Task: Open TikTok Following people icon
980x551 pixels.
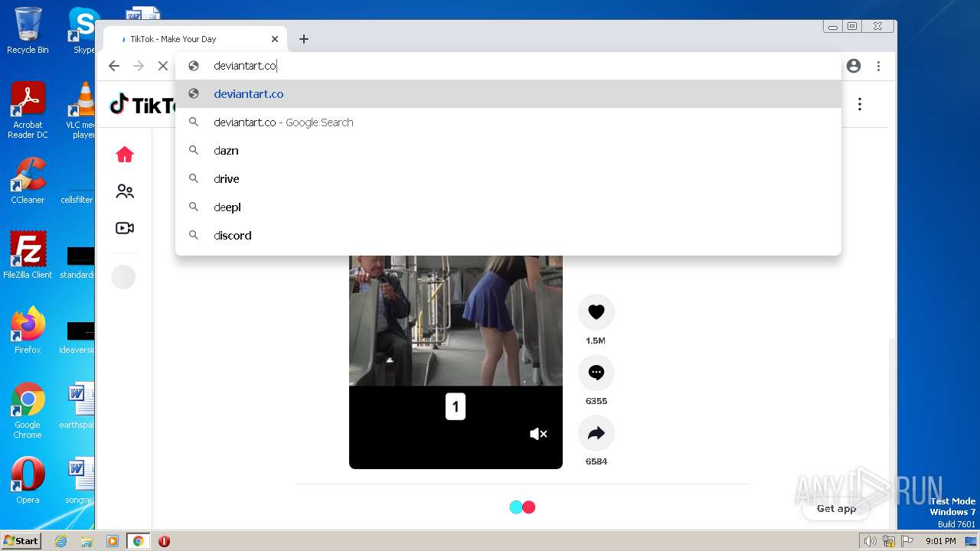Action: (x=125, y=191)
